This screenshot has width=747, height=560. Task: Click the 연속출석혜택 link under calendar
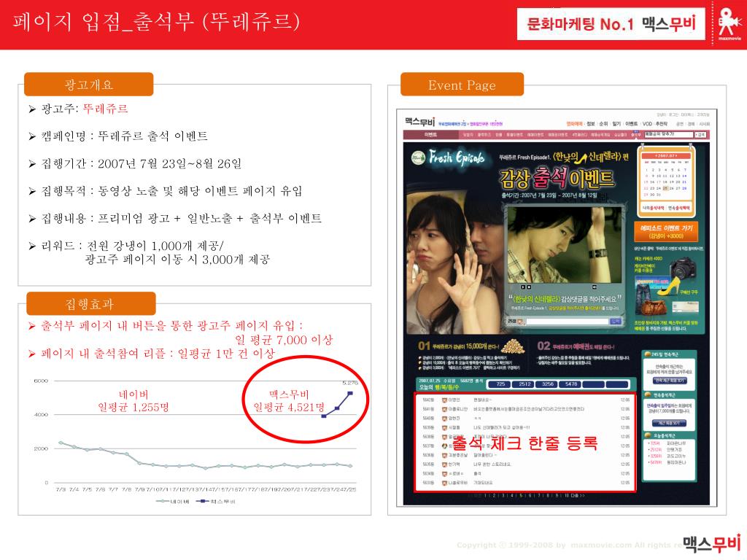point(678,208)
